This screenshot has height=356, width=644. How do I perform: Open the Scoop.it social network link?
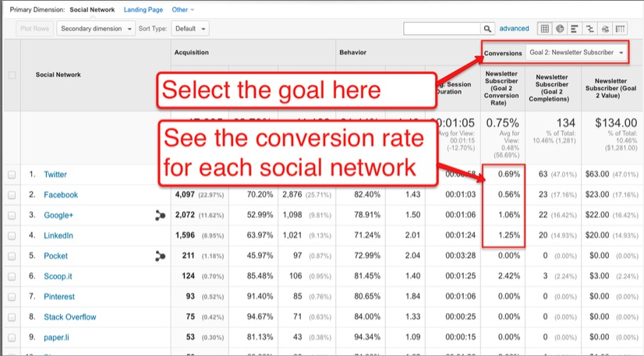(58, 277)
